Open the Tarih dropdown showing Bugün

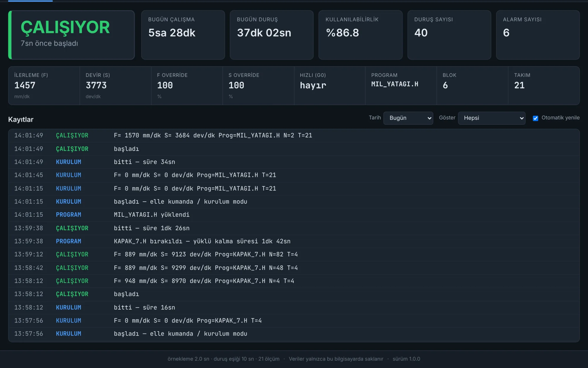click(408, 118)
